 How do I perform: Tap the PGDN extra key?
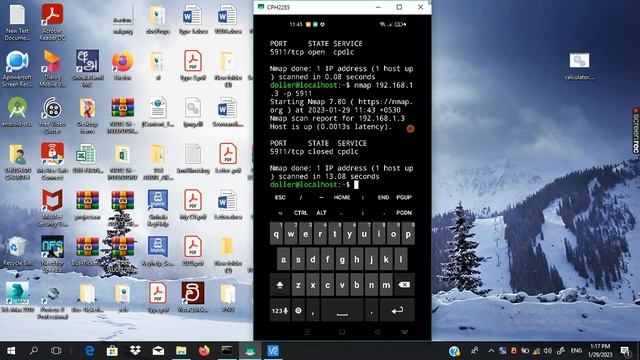[x=404, y=213]
